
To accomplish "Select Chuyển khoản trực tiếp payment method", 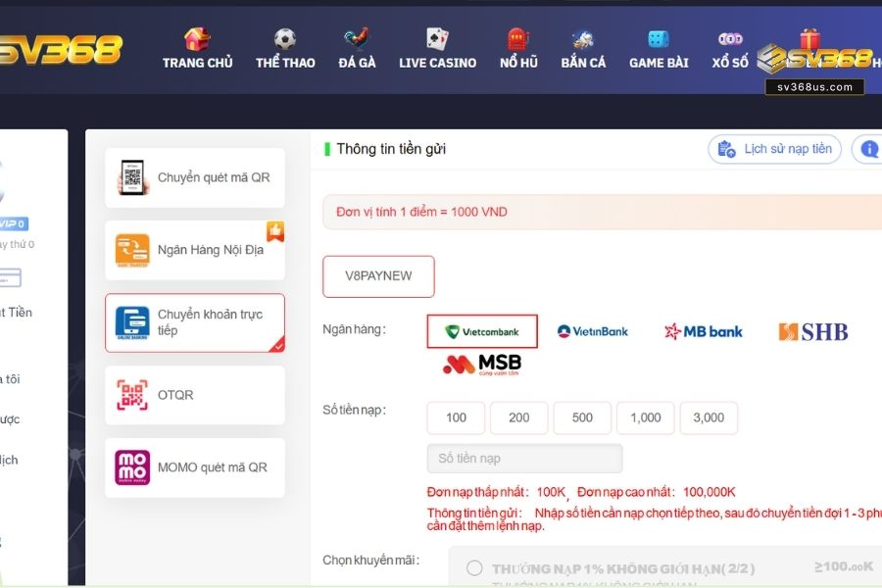I will [195, 322].
